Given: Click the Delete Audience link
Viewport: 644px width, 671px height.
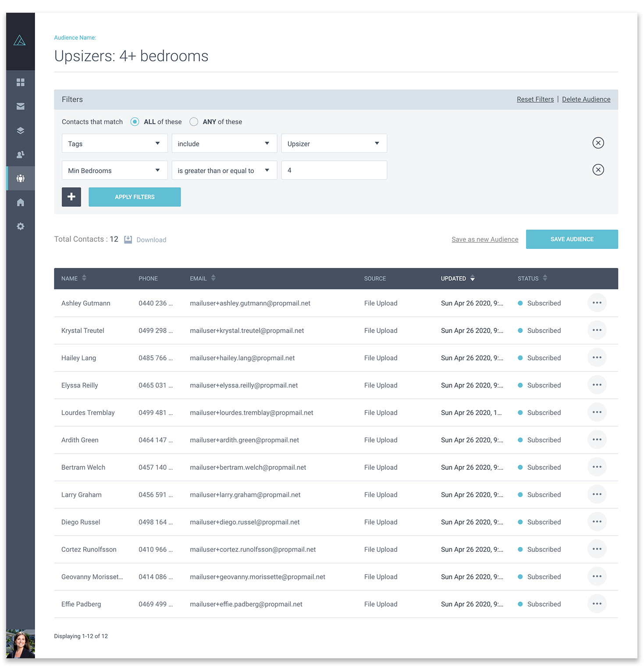Looking at the screenshot, I should [x=586, y=99].
